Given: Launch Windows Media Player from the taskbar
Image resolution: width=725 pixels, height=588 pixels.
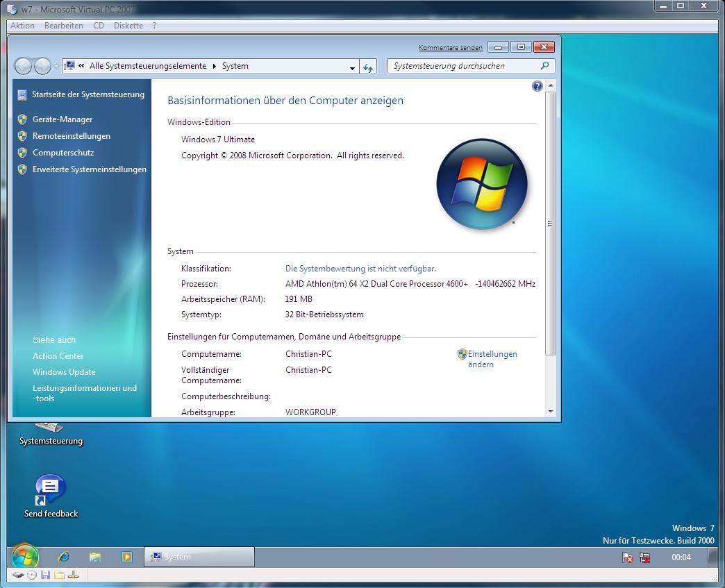Looking at the screenshot, I should [126, 557].
